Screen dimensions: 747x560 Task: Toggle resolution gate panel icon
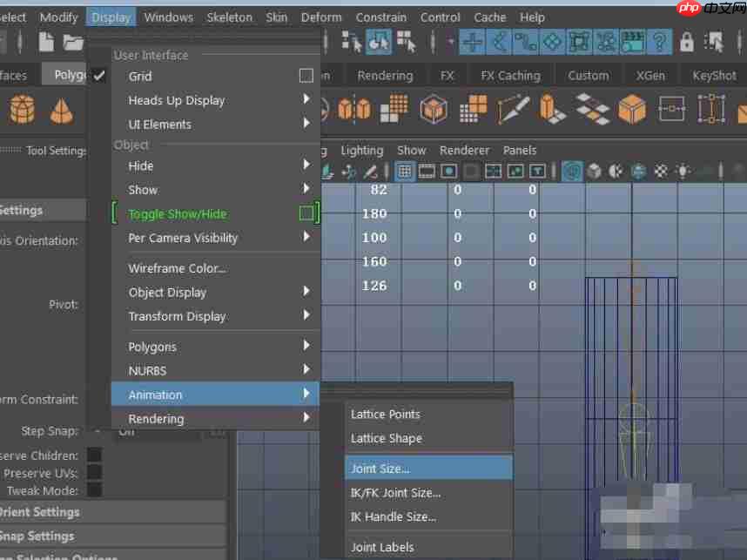coord(448,171)
